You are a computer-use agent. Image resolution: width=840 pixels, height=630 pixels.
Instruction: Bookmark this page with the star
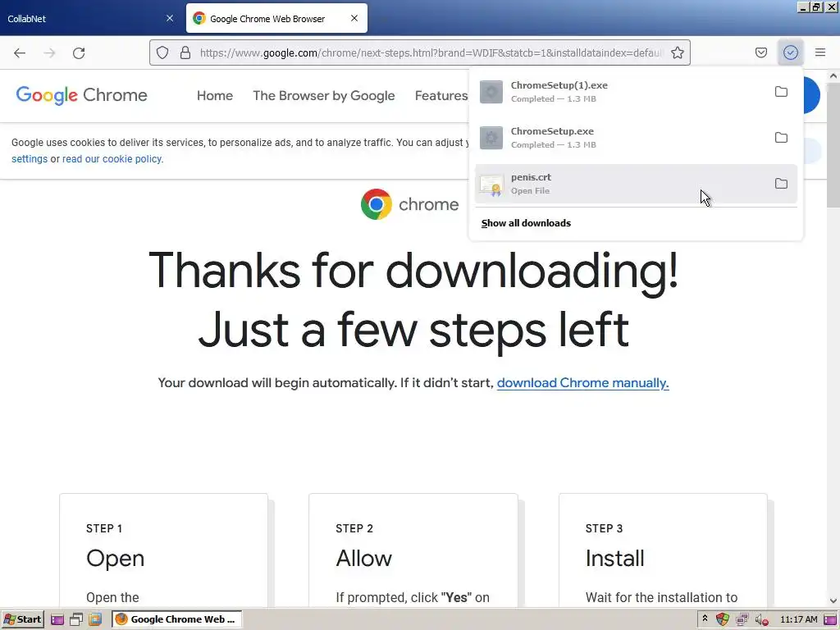tap(677, 52)
